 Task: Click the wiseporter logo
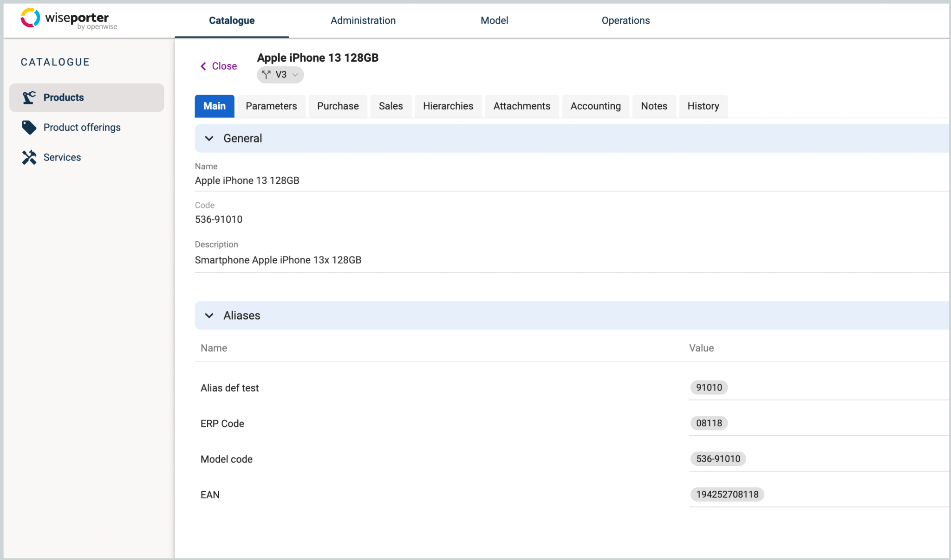pos(69,19)
